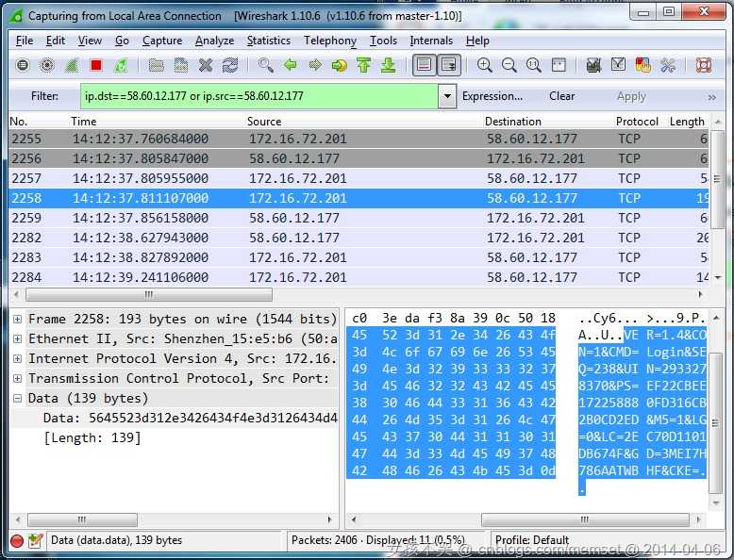Open the capture filters dialog icon
This screenshot has height=560, width=734.
coord(593,65)
